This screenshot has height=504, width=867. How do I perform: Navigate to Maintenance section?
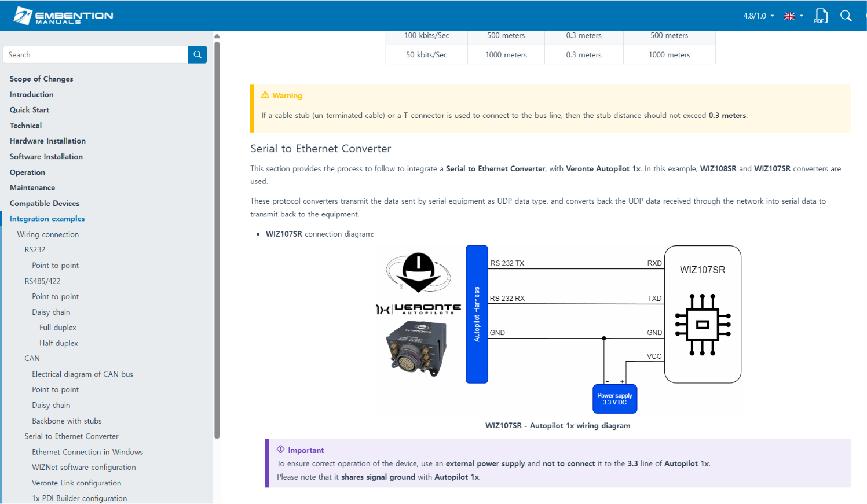click(x=32, y=187)
